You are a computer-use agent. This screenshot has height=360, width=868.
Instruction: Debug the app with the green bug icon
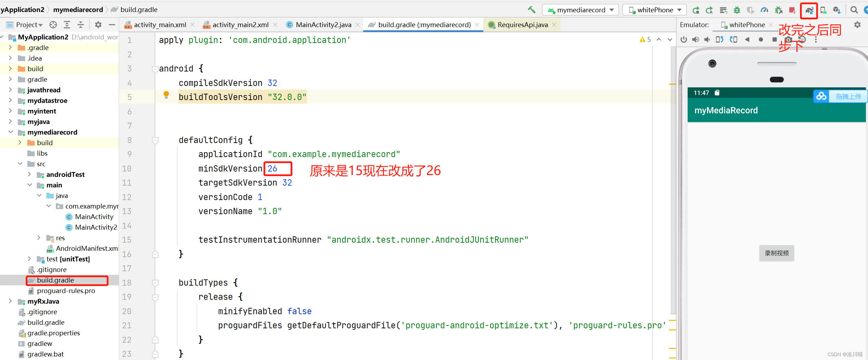click(x=737, y=10)
